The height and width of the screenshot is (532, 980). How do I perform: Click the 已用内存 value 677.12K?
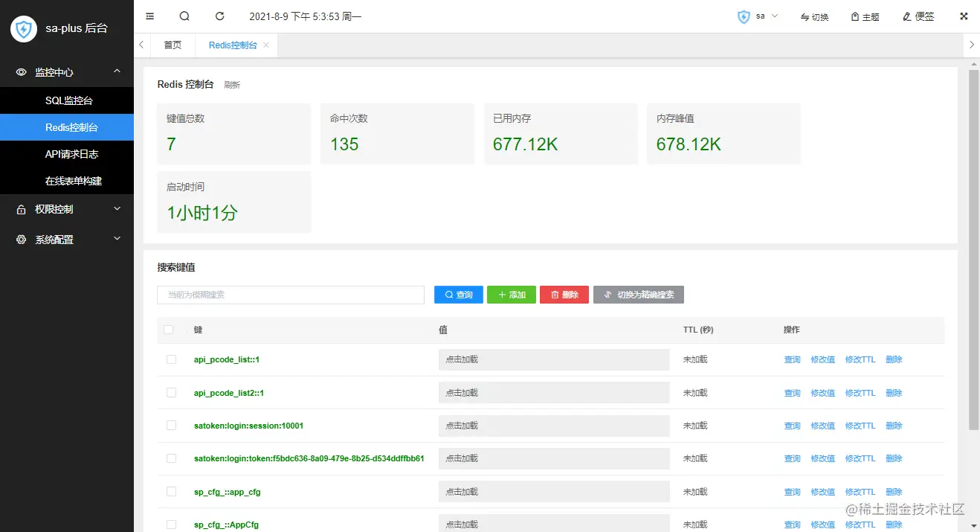pyautogui.click(x=526, y=144)
